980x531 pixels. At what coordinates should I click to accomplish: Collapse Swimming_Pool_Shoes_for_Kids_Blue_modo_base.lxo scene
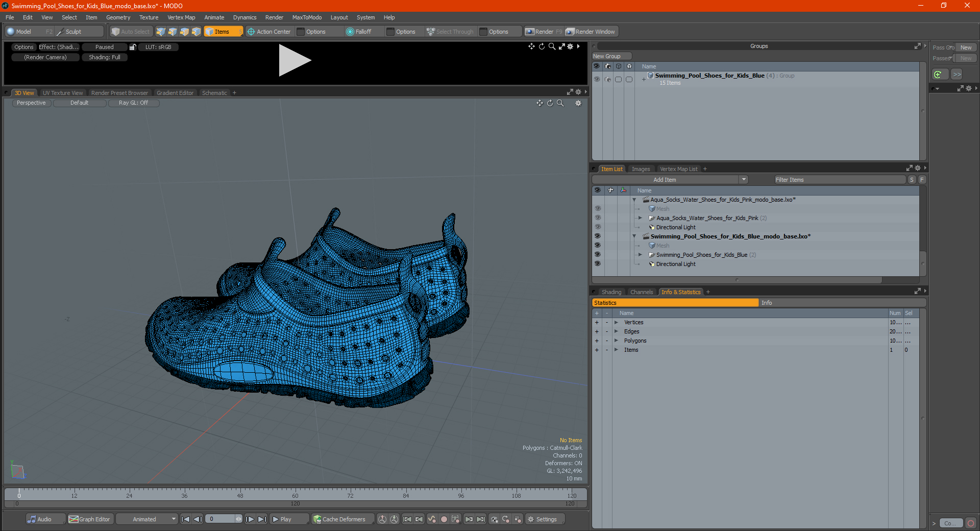[634, 236]
